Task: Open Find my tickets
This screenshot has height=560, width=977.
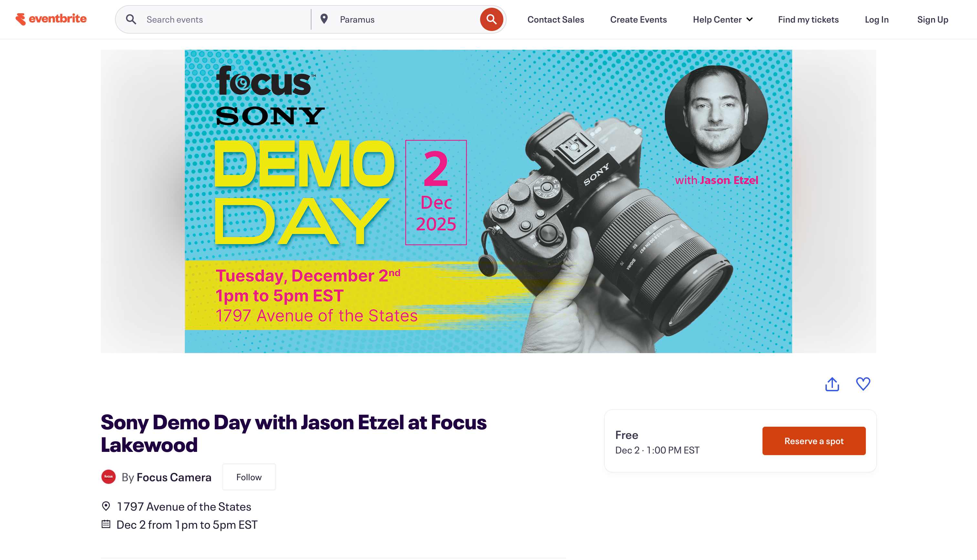Action: (x=808, y=20)
